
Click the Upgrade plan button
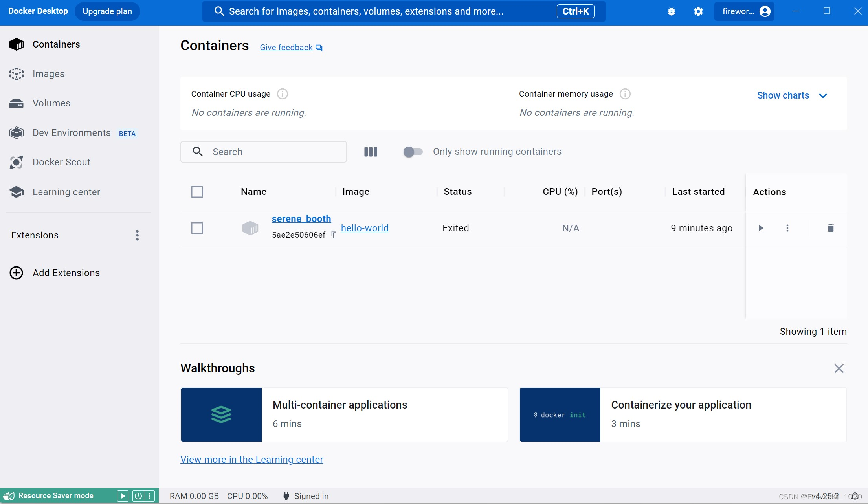click(107, 11)
